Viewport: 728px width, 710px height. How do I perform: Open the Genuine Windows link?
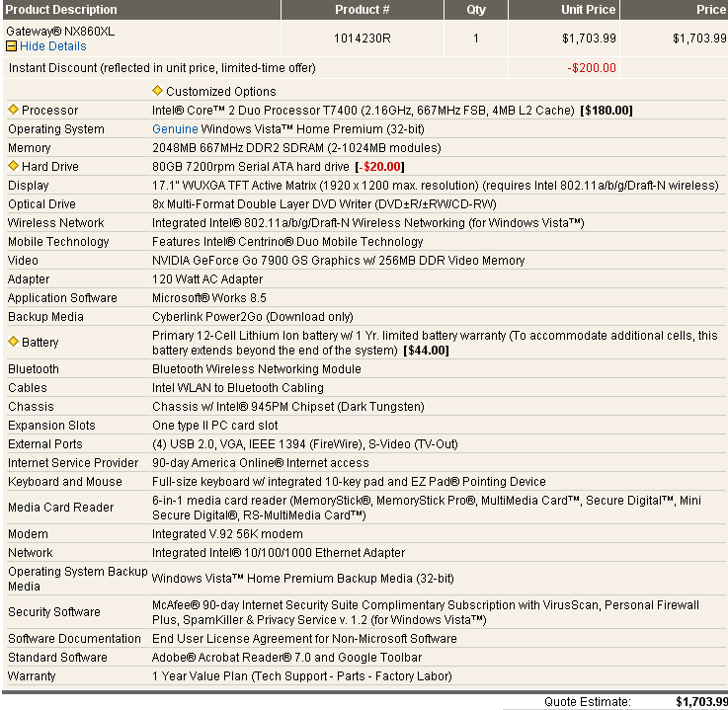[x=175, y=129]
